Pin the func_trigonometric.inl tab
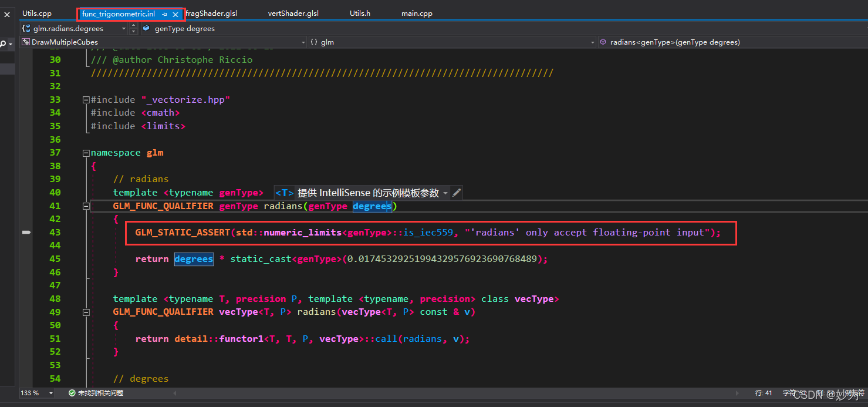 click(x=165, y=14)
